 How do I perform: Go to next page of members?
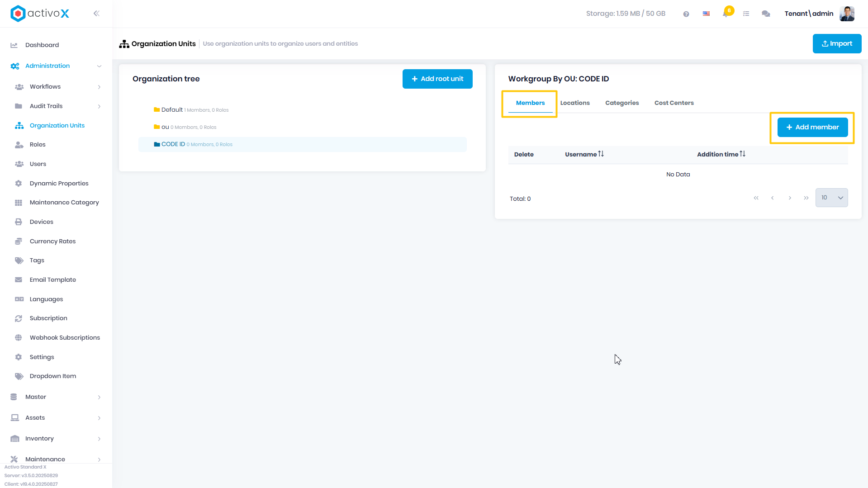coord(790,198)
